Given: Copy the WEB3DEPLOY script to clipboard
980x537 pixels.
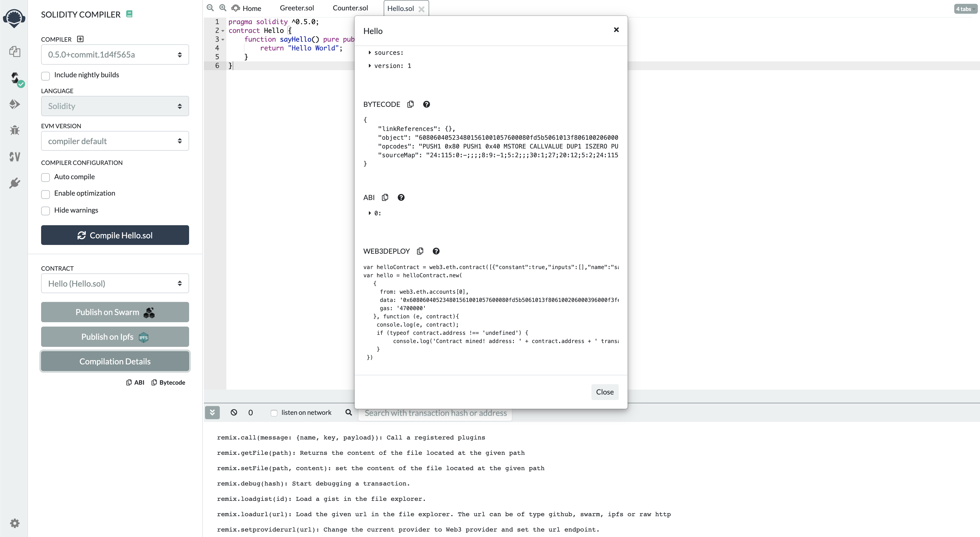Looking at the screenshot, I should 420,251.
